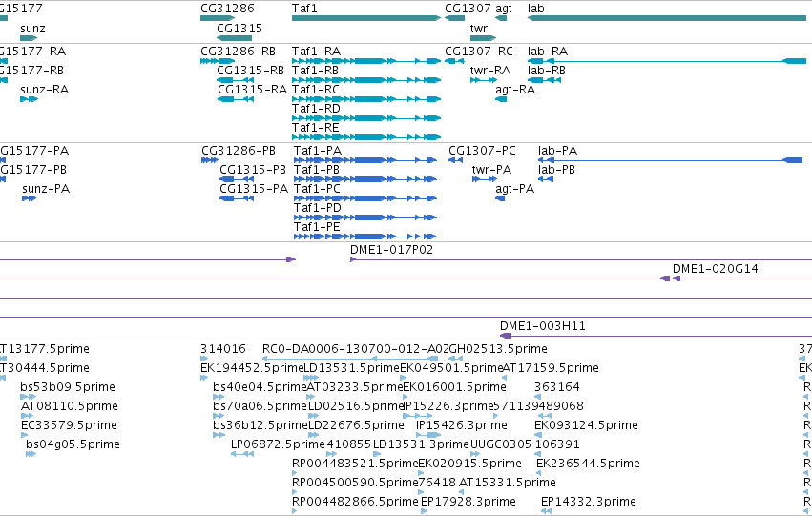
Task: Select EST AT08110.5prime
Action: pyautogui.click(x=27, y=416)
